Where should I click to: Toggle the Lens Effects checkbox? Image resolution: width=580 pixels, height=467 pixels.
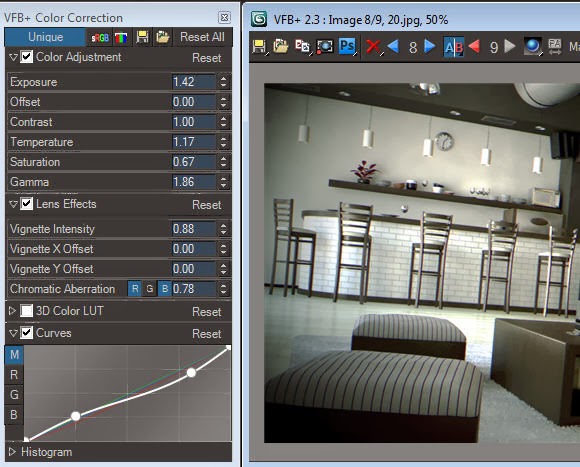click(x=26, y=204)
